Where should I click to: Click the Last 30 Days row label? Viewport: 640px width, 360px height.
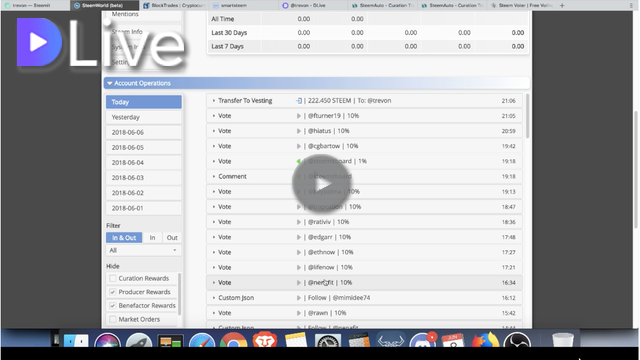tap(229, 33)
